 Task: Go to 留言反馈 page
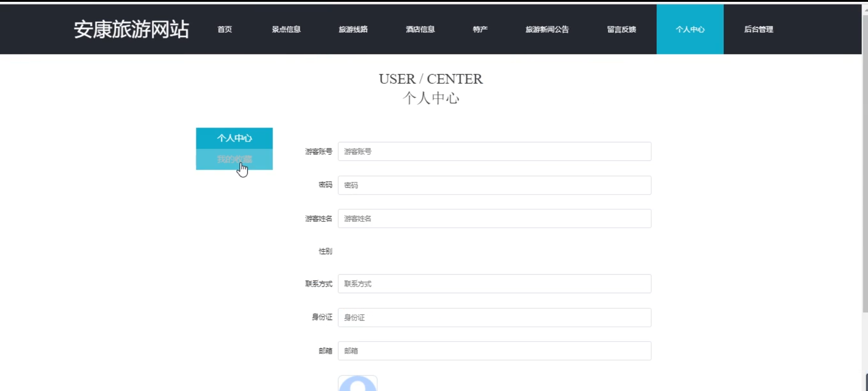[x=622, y=30]
